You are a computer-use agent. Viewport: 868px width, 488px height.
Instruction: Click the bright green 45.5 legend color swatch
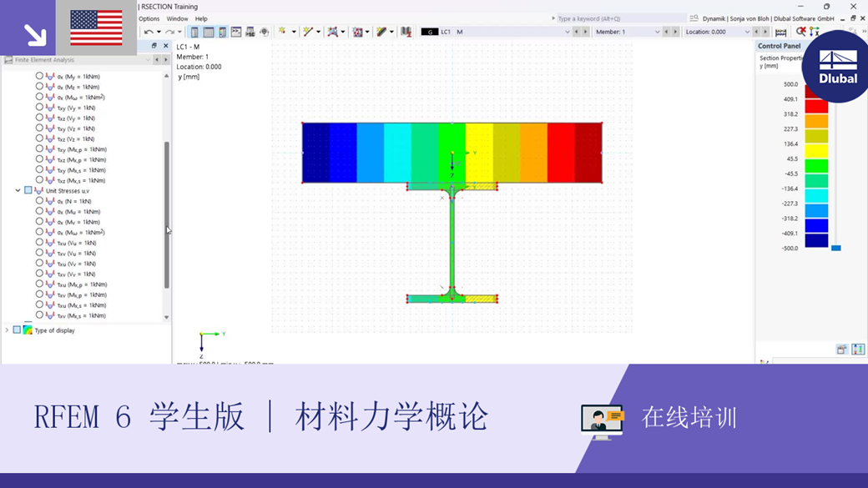tap(816, 165)
